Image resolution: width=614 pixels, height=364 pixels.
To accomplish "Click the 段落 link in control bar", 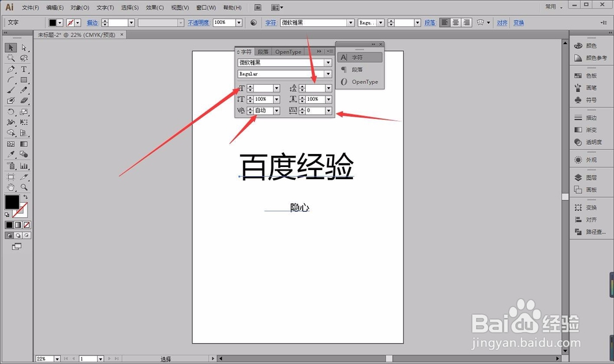I will (x=430, y=23).
